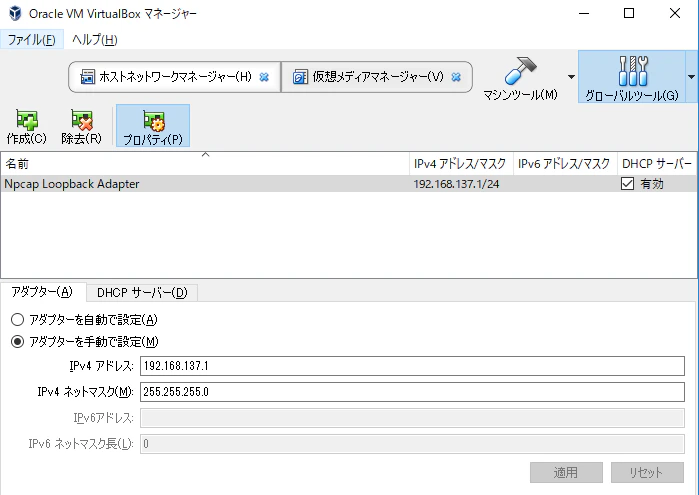Sort by DHCP サーバー column header

pos(657,164)
